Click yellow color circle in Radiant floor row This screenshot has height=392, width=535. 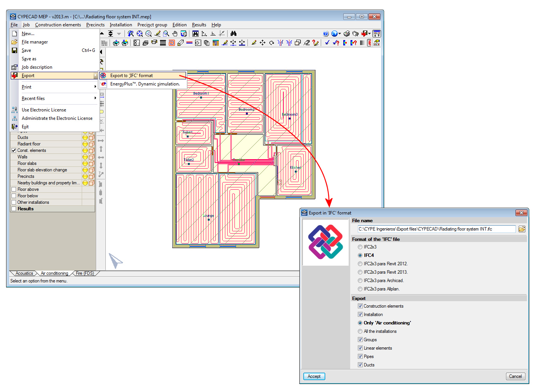[x=85, y=144]
